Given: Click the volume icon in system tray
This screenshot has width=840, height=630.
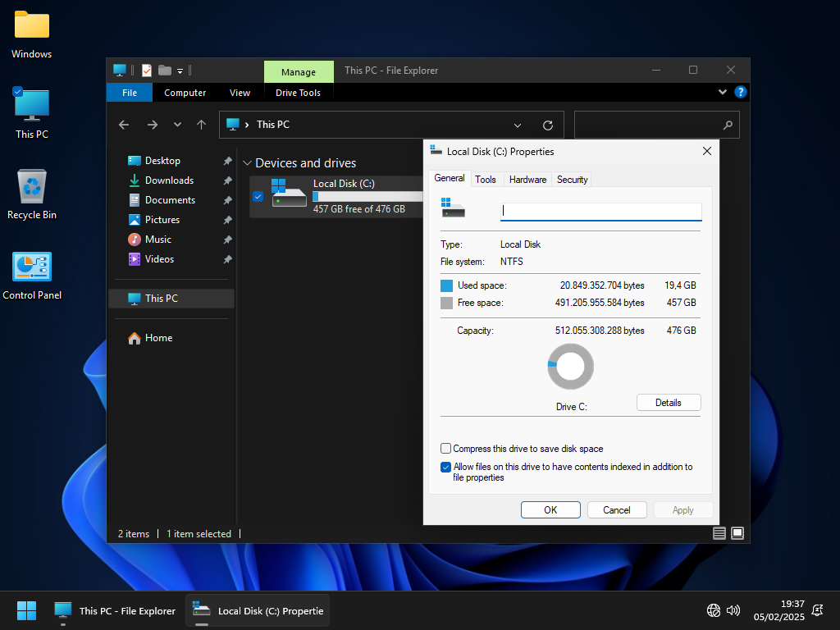Looking at the screenshot, I should (x=733, y=610).
